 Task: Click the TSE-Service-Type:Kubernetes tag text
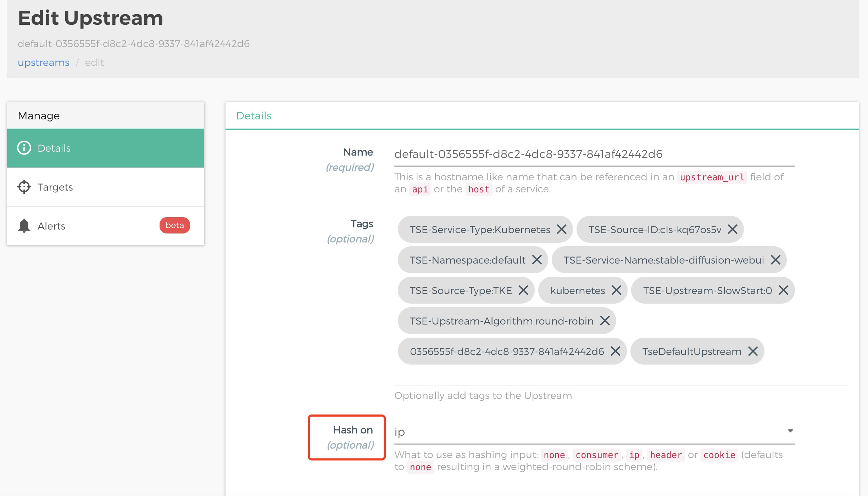pyautogui.click(x=480, y=230)
